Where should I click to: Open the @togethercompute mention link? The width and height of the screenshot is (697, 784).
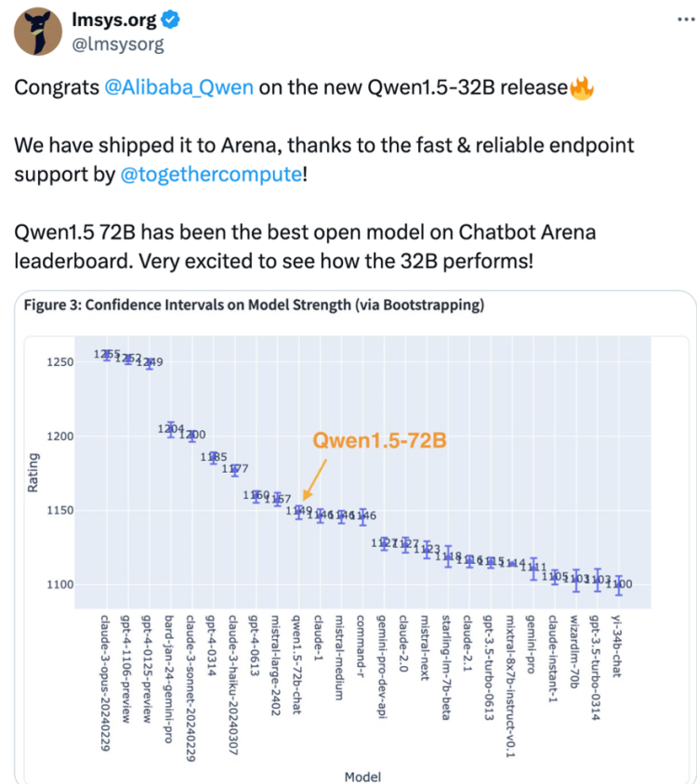(211, 174)
